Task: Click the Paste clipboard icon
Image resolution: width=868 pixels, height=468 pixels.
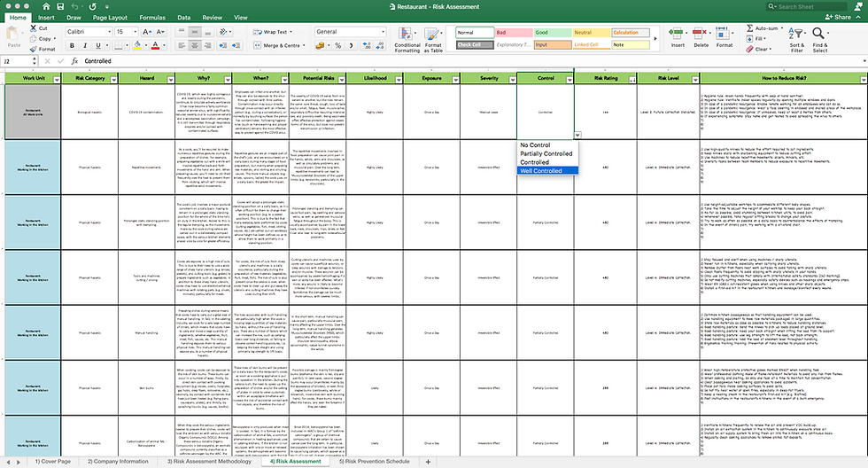Action: pyautogui.click(x=12, y=33)
